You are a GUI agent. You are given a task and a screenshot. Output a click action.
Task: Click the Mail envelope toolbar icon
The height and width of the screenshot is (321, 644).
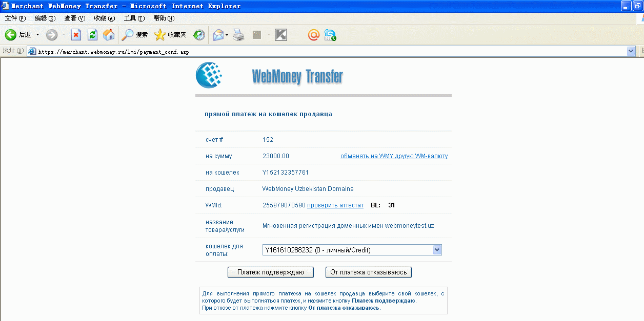point(218,35)
